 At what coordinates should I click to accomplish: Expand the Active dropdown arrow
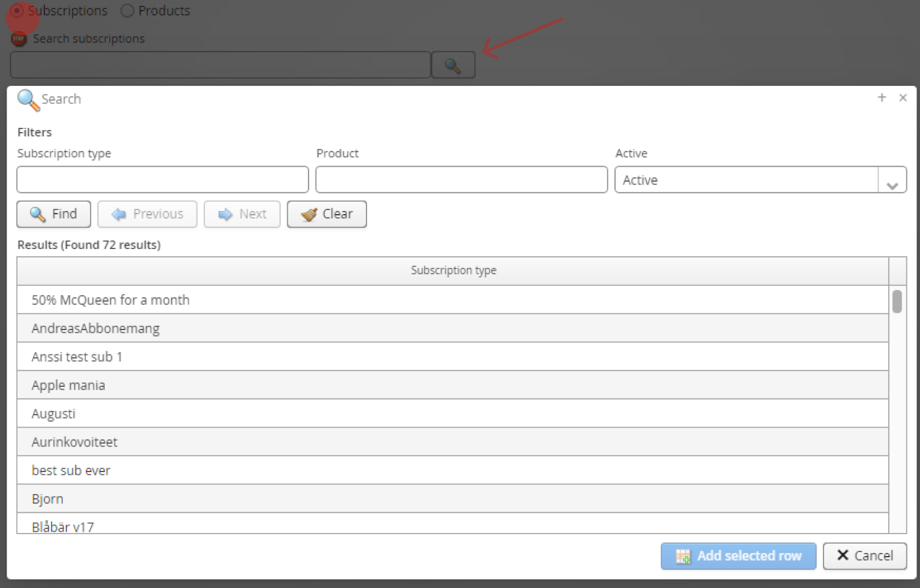click(x=892, y=180)
